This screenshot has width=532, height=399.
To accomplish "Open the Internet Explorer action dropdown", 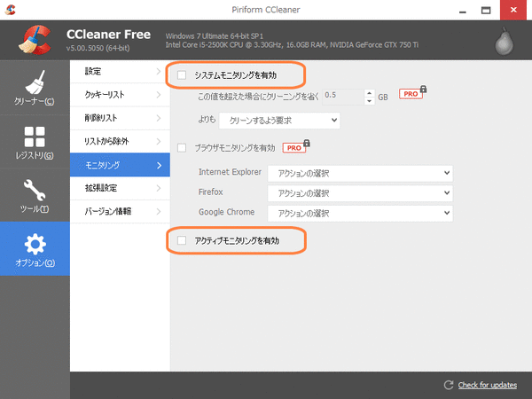I will pyautogui.click(x=360, y=174).
